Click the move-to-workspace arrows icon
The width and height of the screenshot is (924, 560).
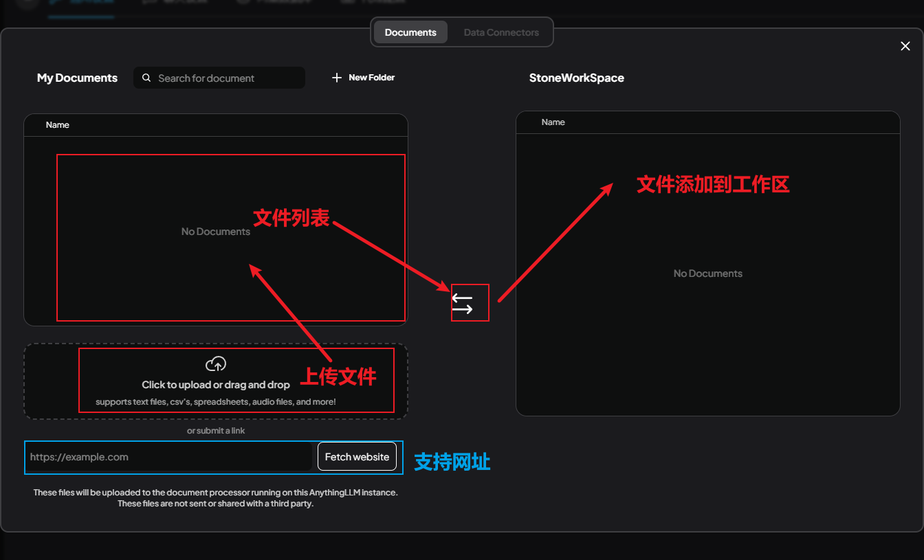click(462, 303)
